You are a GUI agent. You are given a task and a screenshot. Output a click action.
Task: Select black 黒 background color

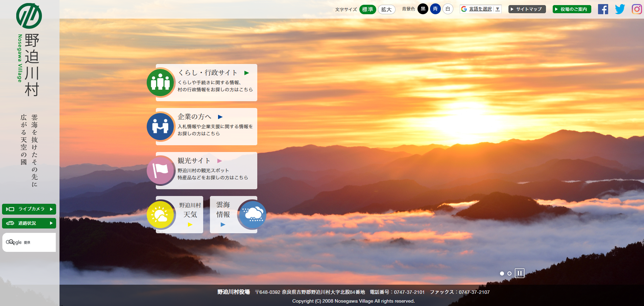click(x=423, y=9)
